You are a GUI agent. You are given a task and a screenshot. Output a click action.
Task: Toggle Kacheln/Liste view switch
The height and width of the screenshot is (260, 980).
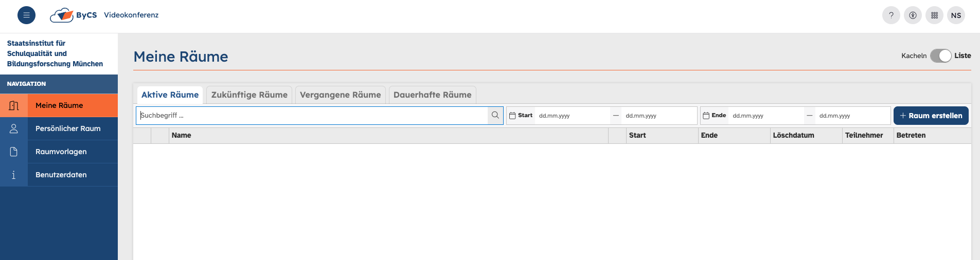(x=940, y=55)
